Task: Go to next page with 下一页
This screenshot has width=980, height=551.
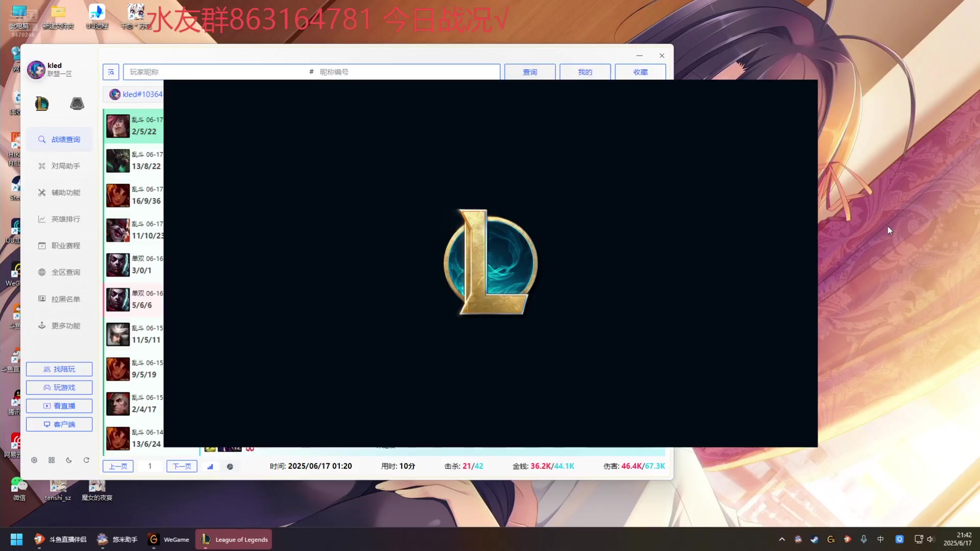Action: coord(182,466)
